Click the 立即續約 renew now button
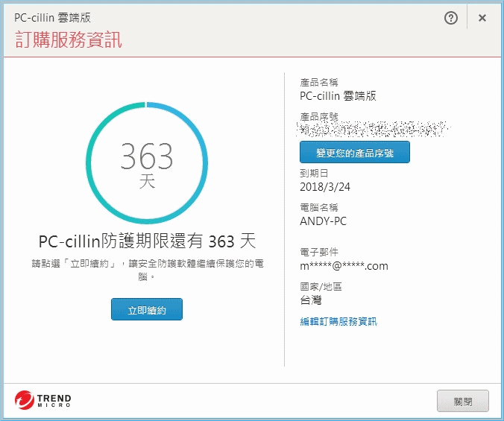 (x=147, y=309)
